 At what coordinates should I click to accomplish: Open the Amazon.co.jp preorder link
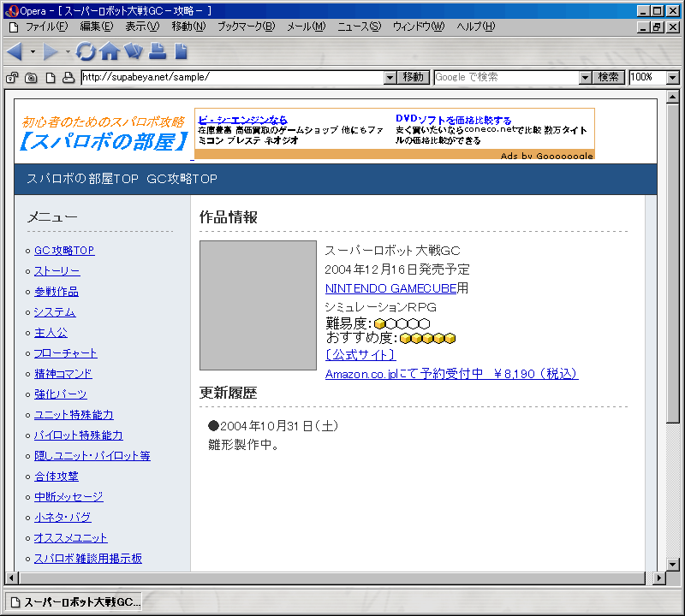(x=452, y=374)
